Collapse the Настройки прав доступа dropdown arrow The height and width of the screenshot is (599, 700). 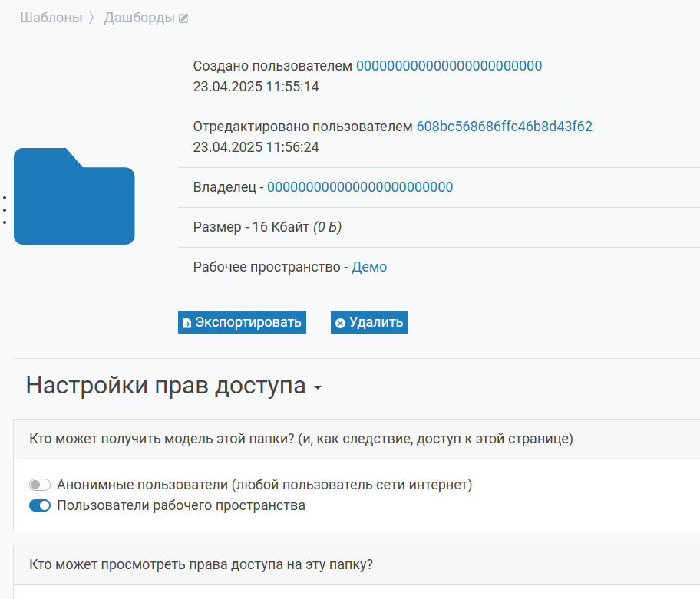[318, 387]
